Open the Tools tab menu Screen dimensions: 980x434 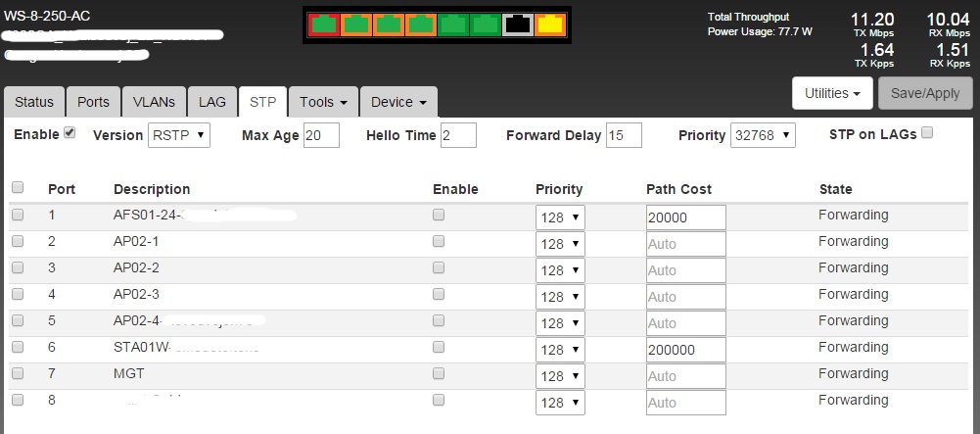[323, 102]
